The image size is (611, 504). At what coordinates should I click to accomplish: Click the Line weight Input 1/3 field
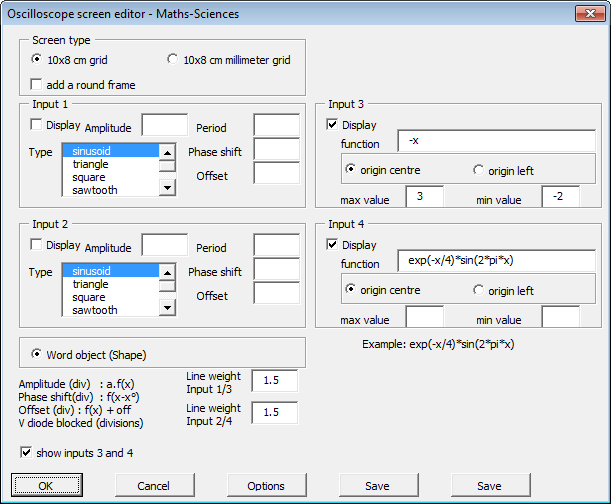pyautogui.click(x=276, y=381)
